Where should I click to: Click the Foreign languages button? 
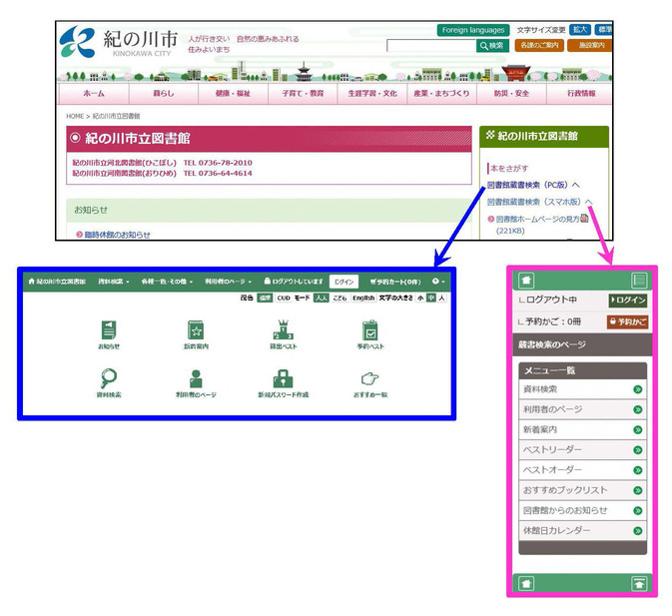(473, 30)
